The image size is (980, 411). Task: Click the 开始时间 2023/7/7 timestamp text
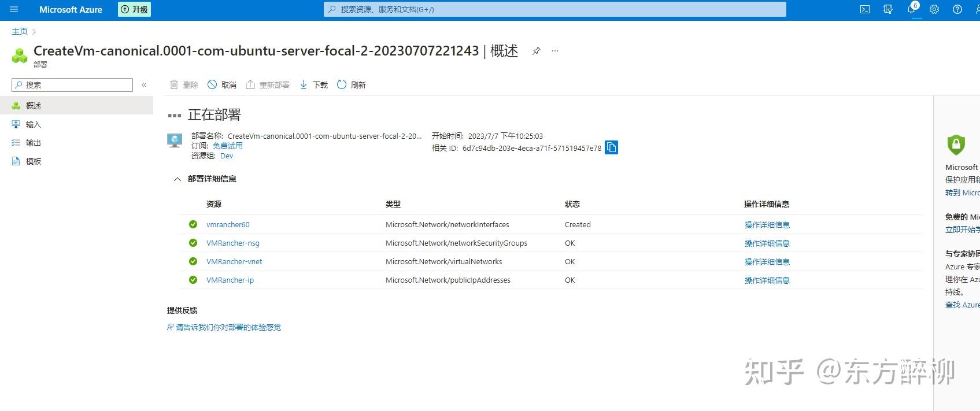[487, 136]
